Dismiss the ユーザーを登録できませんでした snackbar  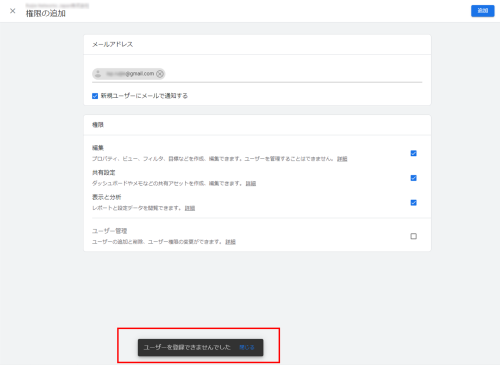pyautogui.click(x=247, y=347)
